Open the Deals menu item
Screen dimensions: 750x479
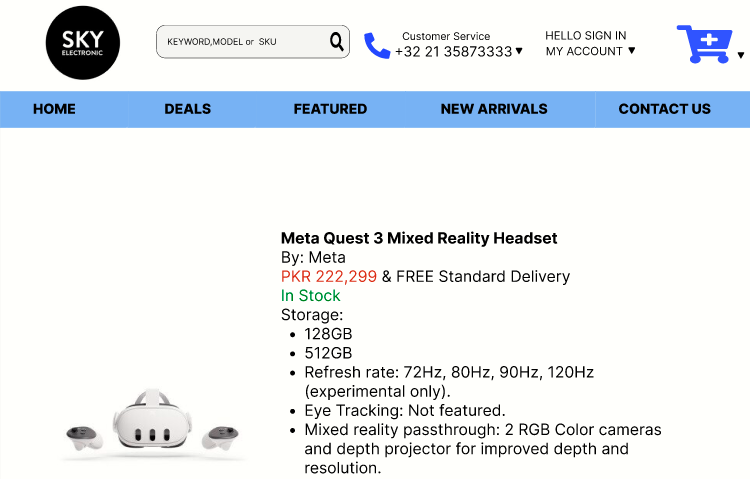pyautogui.click(x=188, y=109)
